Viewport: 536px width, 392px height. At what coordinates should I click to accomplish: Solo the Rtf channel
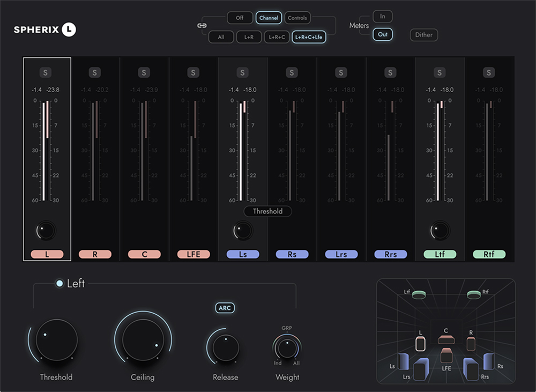pos(488,72)
